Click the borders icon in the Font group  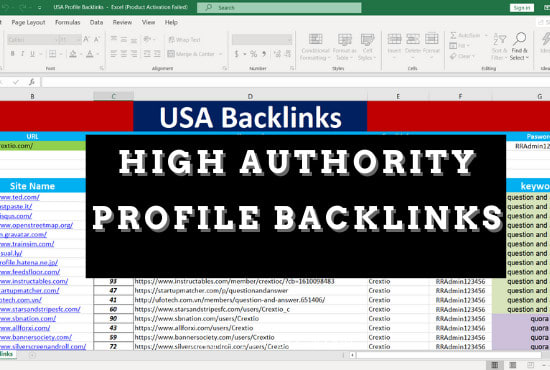pyautogui.click(x=53, y=54)
